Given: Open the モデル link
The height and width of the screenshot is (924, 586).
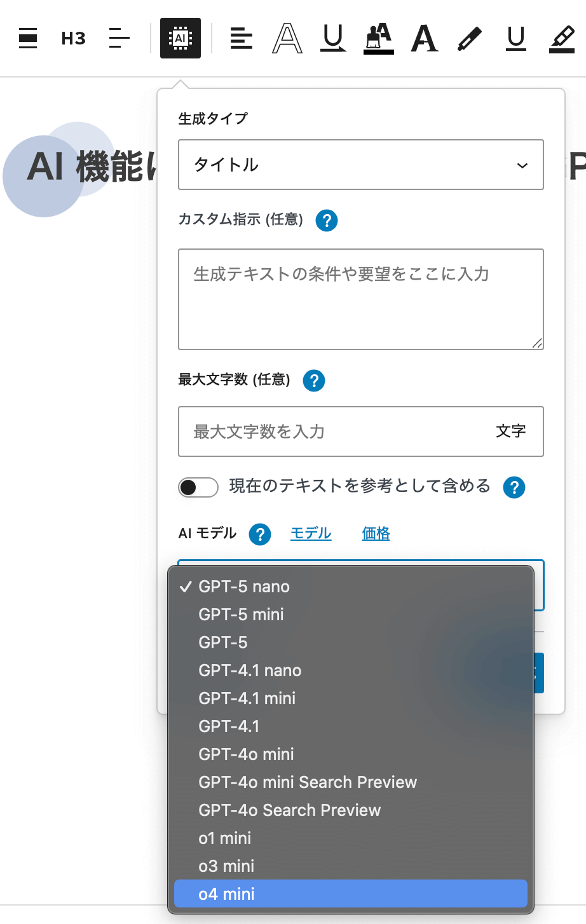Looking at the screenshot, I should (311, 533).
